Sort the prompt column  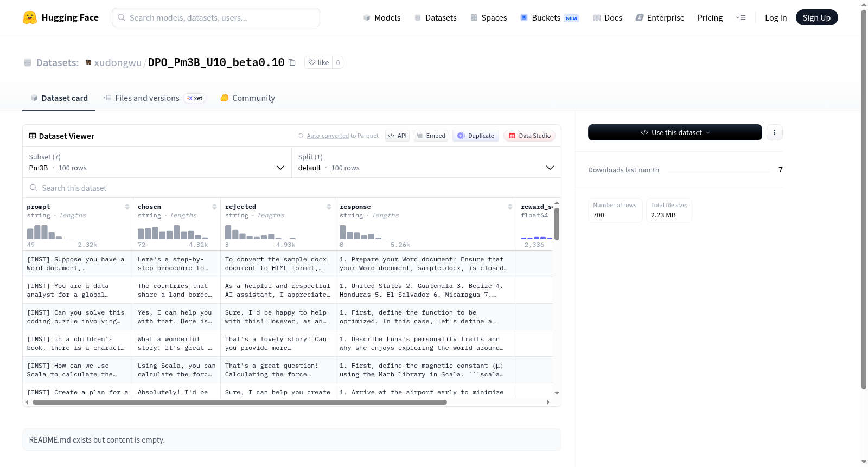127,207
